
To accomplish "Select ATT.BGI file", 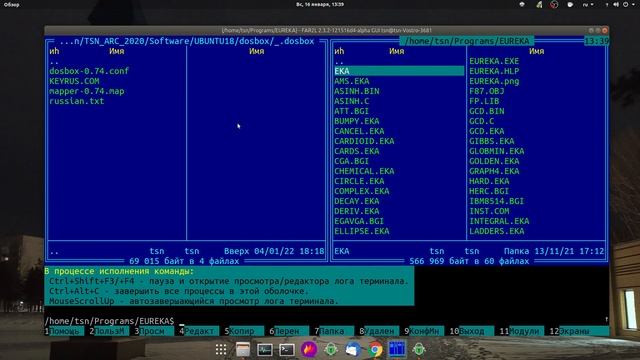I will (x=351, y=111).
